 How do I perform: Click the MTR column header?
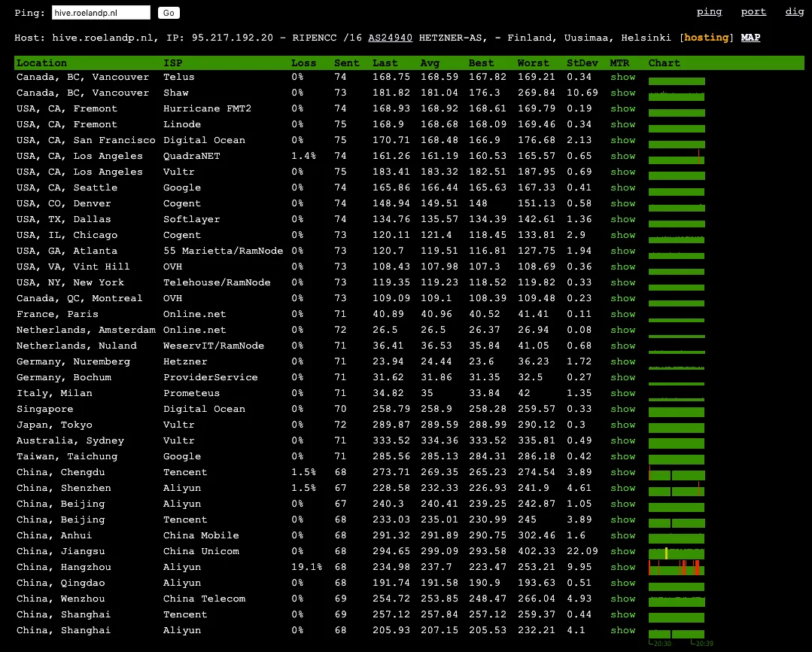coord(619,62)
